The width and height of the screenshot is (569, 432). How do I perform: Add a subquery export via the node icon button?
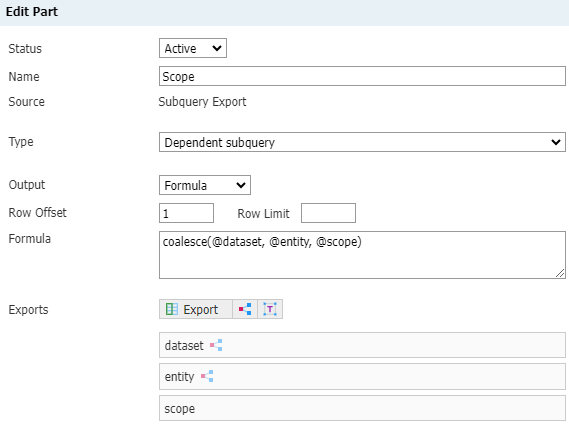(x=245, y=309)
